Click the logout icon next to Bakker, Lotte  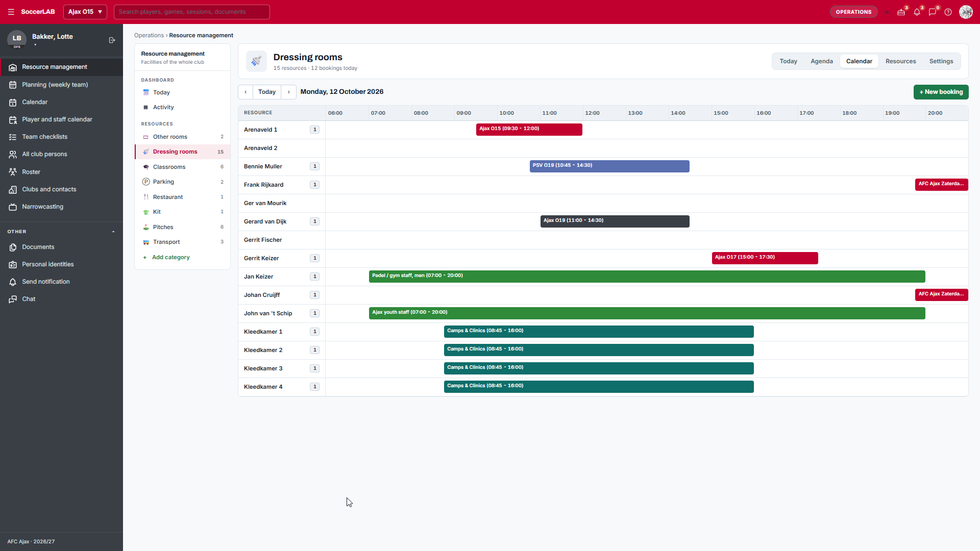click(x=112, y=40)
